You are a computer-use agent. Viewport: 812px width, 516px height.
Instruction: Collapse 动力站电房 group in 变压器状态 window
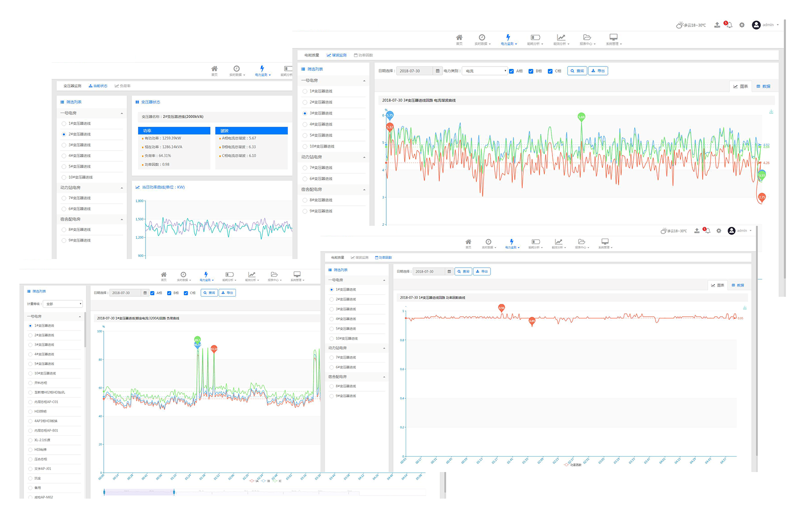point(122,188)
